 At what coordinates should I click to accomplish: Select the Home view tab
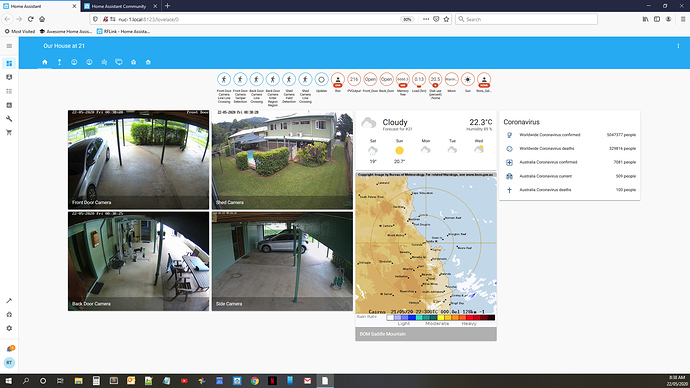[44, 62]
